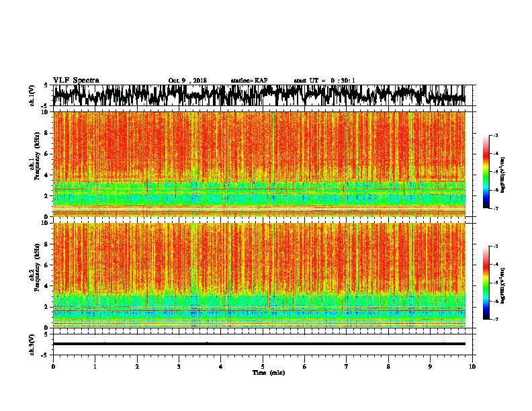
Task: Click time axis tick label "9"
Action: [x=430, y=367]
